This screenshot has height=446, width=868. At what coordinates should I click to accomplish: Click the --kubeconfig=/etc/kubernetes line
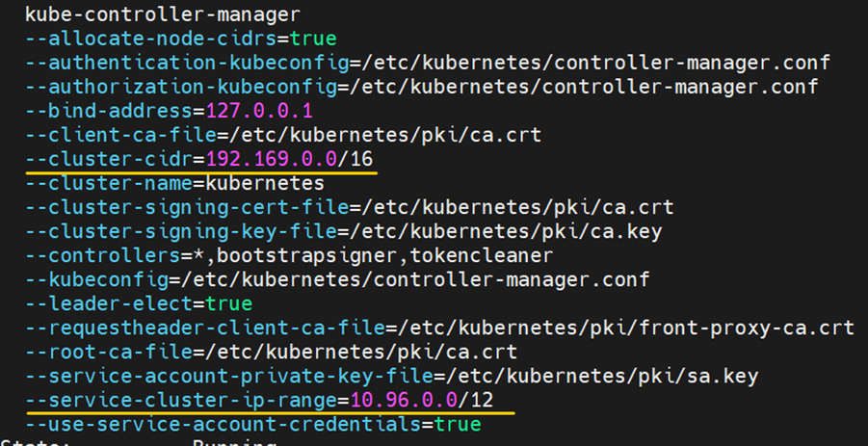coord(337,280)
